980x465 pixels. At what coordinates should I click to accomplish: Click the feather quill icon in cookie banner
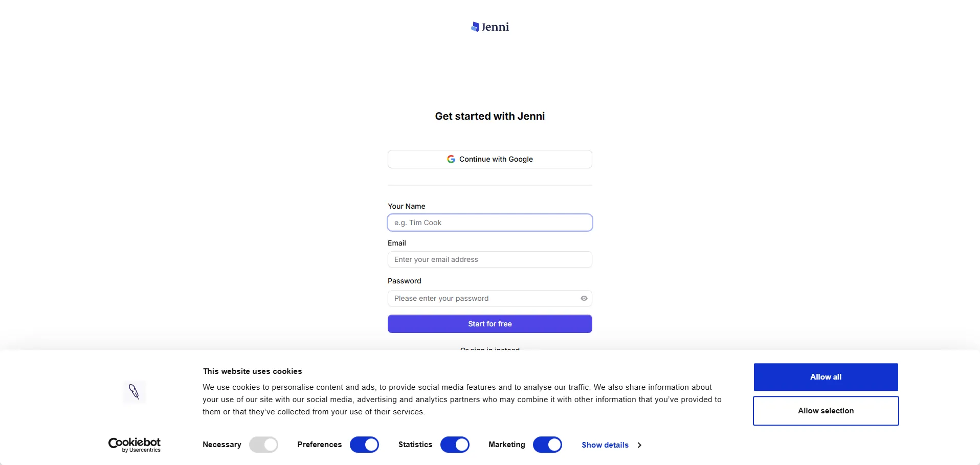pyautogui.click(x=135, y=392)
